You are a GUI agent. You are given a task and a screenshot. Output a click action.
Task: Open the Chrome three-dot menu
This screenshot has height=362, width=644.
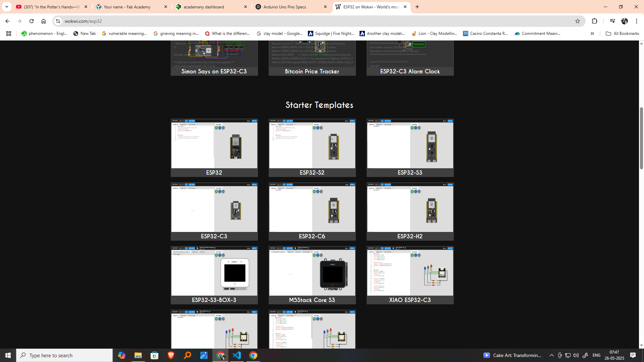(637, 21)
